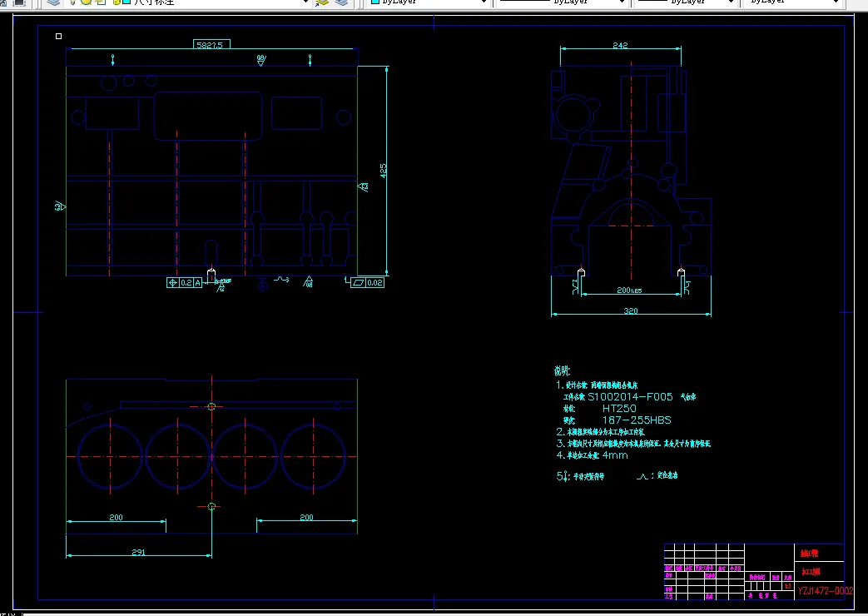Viewport: 868px width, 616px height.
Task: Select the 320 base width dimension
Action: (631, 310)
